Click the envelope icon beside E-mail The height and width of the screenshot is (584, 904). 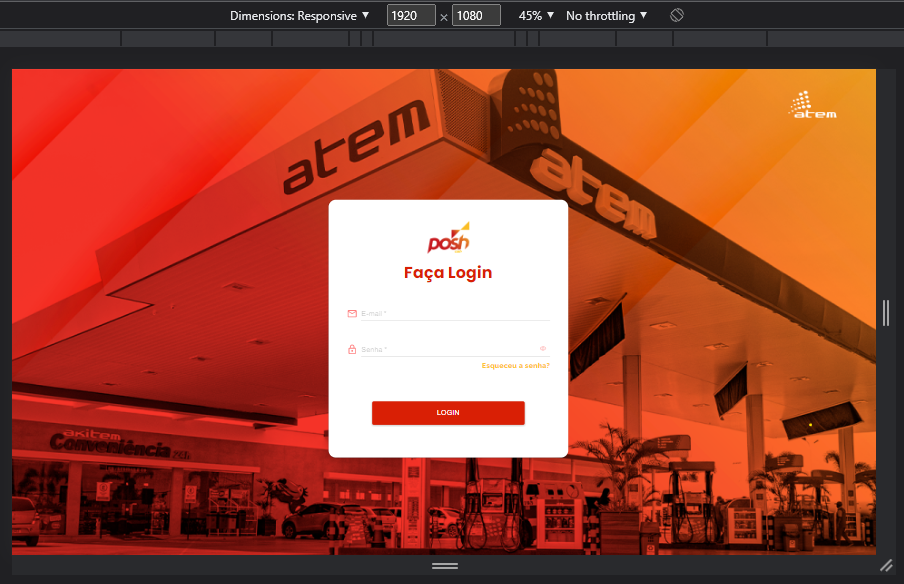pyautogui.click(x=352, y=314)
